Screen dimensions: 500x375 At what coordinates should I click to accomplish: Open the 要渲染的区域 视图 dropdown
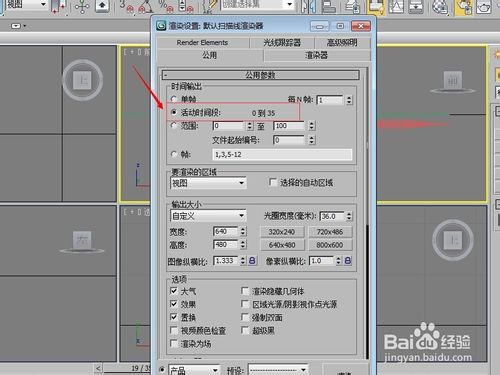208,183
